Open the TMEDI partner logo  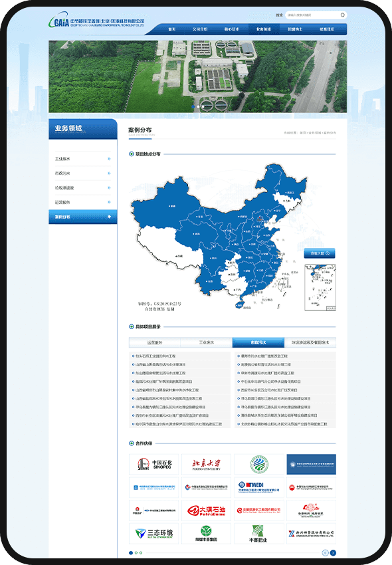(x=259, y=487)
